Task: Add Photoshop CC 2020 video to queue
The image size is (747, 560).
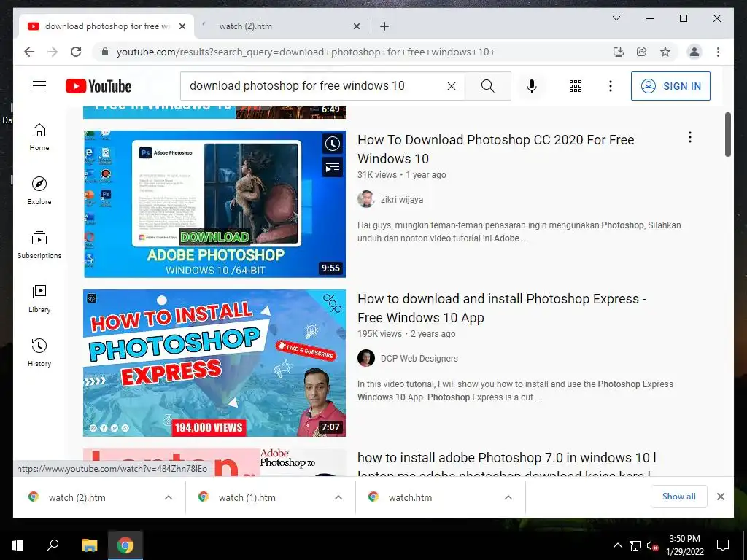Action: pos(333,167)
